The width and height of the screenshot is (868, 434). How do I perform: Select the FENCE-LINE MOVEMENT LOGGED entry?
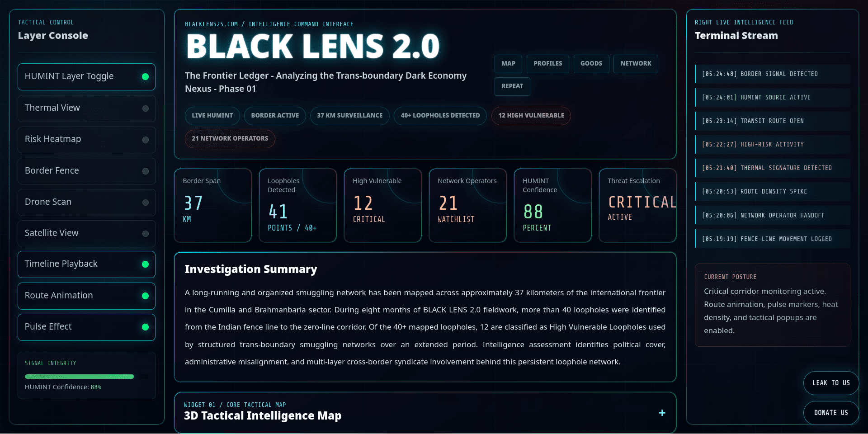(x=773, y=239)
